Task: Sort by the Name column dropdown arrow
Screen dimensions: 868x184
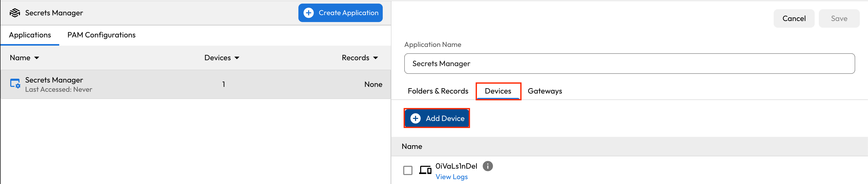Action: (37, 58)
